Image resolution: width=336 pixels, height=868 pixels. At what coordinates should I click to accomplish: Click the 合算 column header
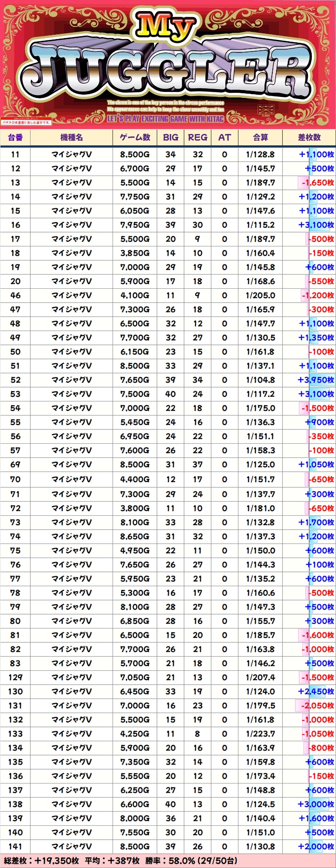260,137
